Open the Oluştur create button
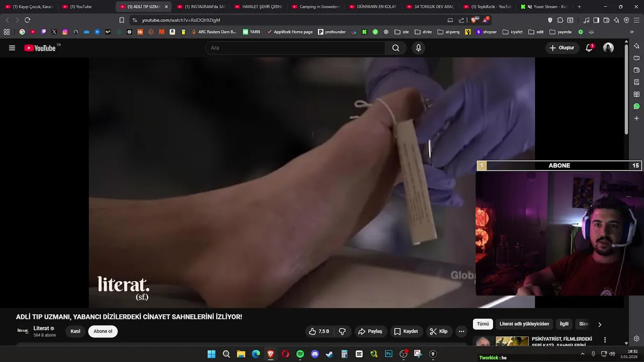Screen dimensions: 644x362 [562, 48]
